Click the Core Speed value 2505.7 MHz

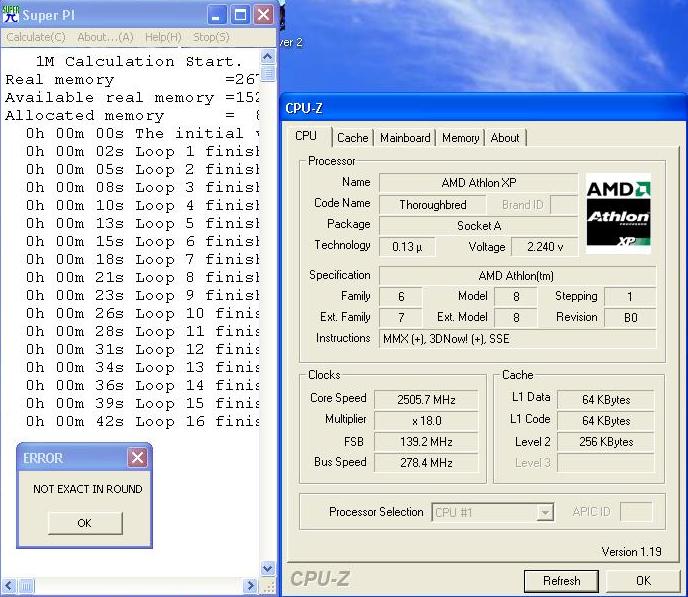pos(426,400)
